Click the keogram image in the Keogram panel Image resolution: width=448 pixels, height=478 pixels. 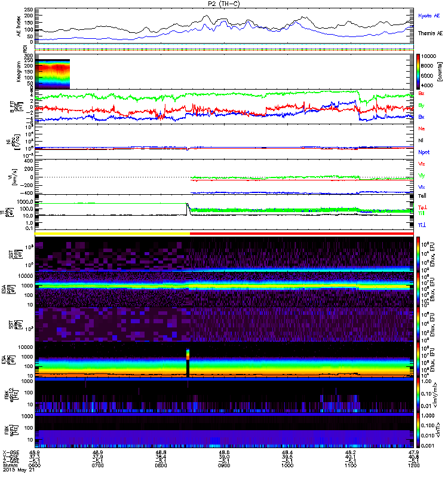(x=53, y=74)
